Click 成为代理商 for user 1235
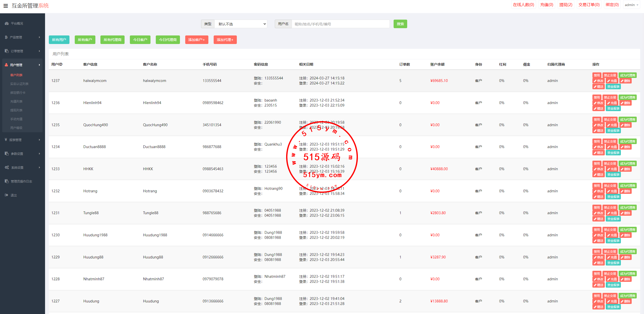Viewport: 644px width, 314px height. (627, 119)
